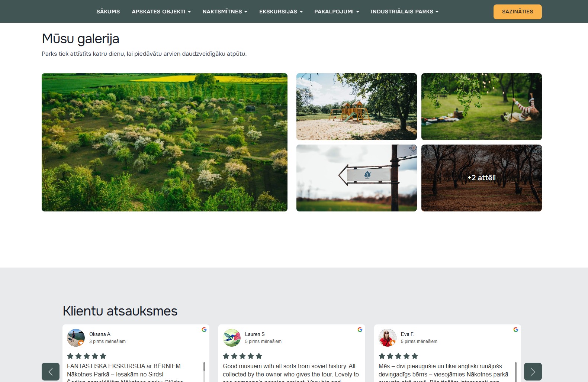The height and width of the screenshot is (382, 588).
Task: Click the Google icon on Oksana's review
Action: click(204, 330)
